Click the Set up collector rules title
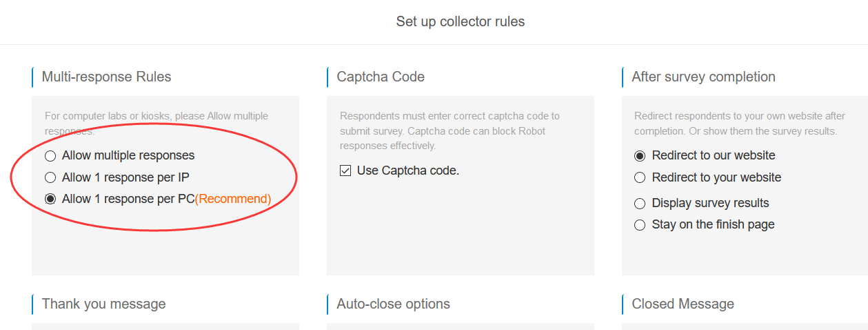The width and height of the screenshot is (868, 330). tap(460, 22)
